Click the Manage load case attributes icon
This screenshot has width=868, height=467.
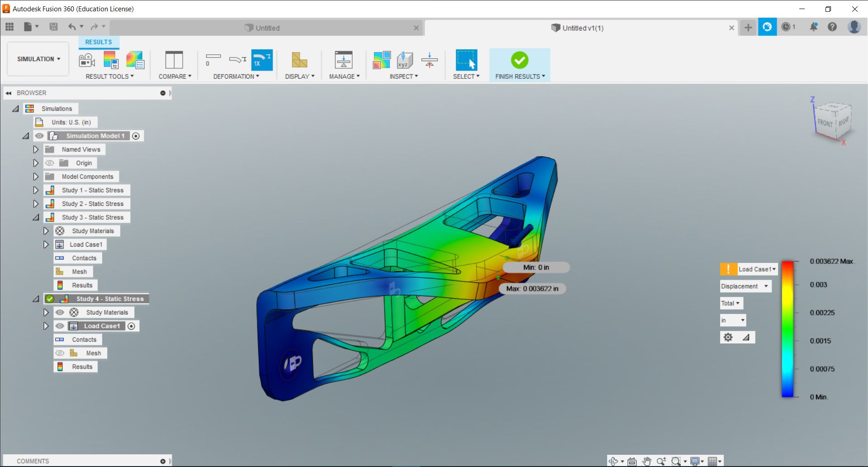(344, 60)
